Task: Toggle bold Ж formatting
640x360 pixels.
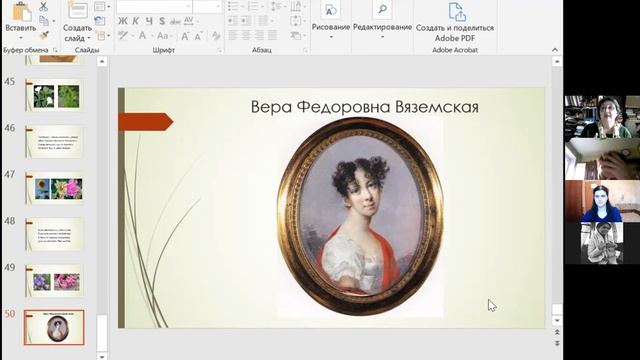Action: pyautogui.click(x=123, y=20)
